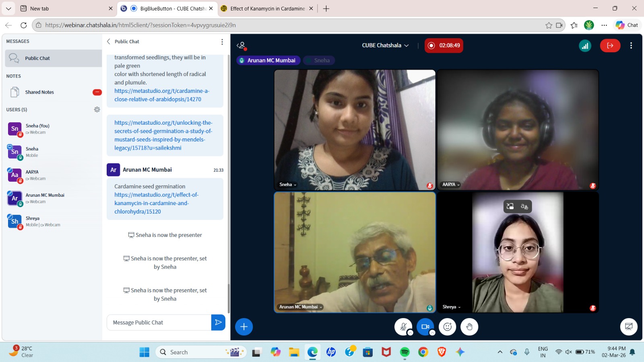Screen dimensions: 644x362
Task: Open the reactions smiley icon
Action: (447, 327)
